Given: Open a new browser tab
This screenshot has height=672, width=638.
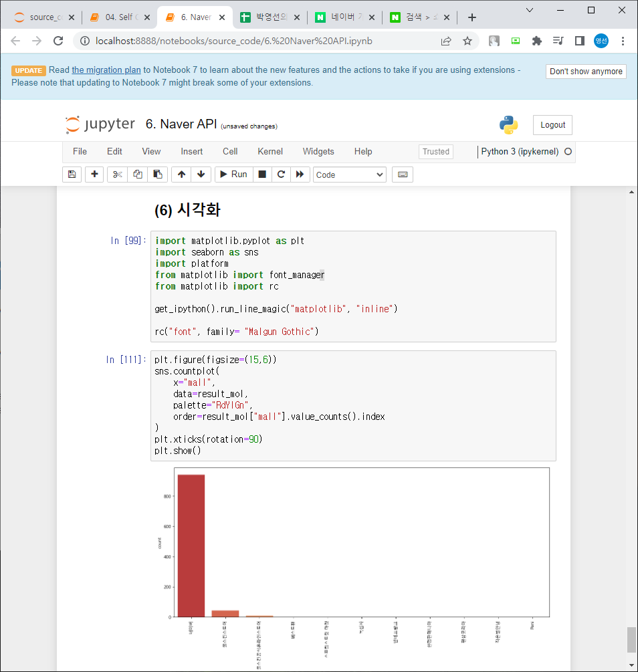Looking at the screenshot, I should click(x=472, y=17).
